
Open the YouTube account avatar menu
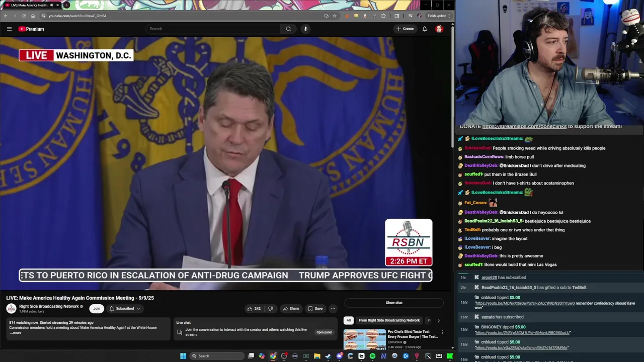pyautogui.click(x=439, y=29)
